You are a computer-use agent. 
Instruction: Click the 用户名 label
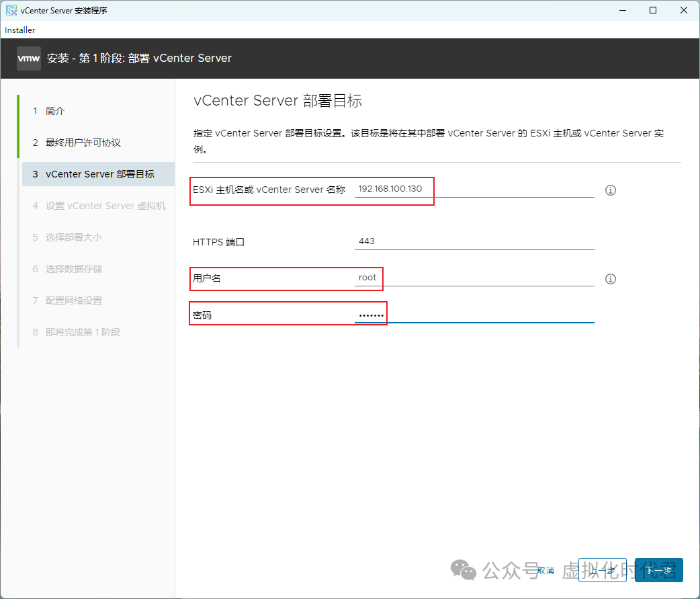click(x=207, y=278)
